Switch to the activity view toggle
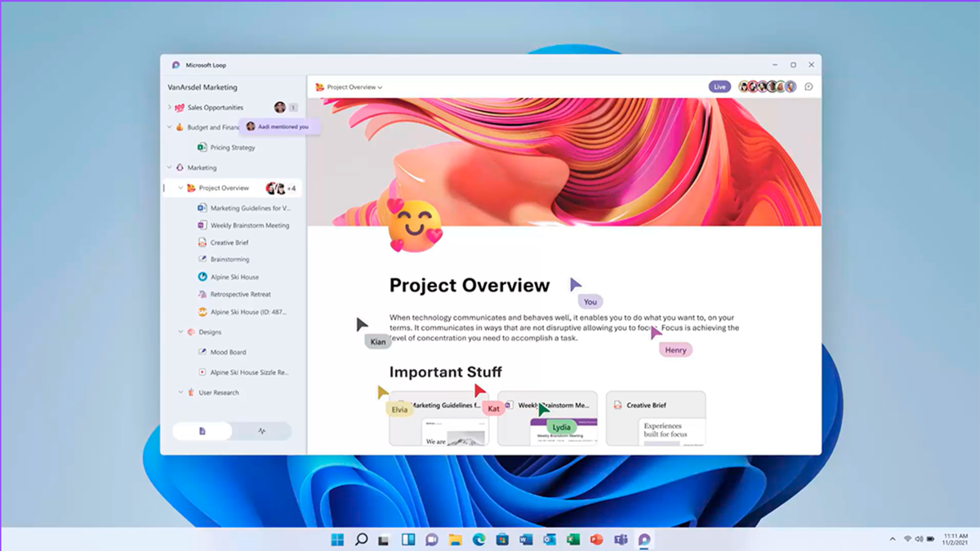The height and width of the screenshot is (551, 980). 261,431
